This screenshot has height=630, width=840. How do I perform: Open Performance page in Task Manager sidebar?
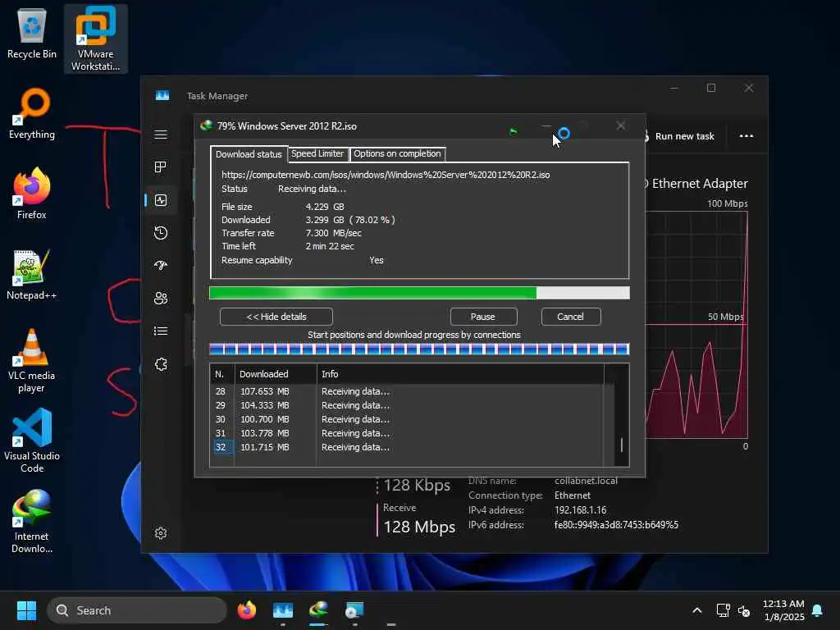coord(161,200)
